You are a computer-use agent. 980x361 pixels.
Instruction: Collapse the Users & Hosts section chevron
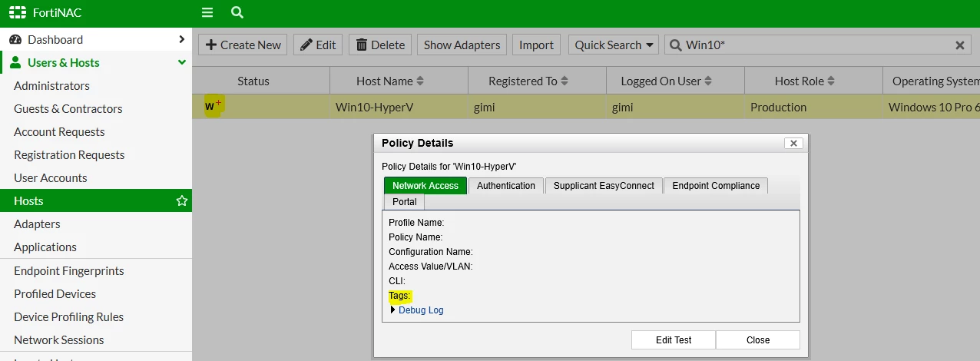[x=182, y=62]
